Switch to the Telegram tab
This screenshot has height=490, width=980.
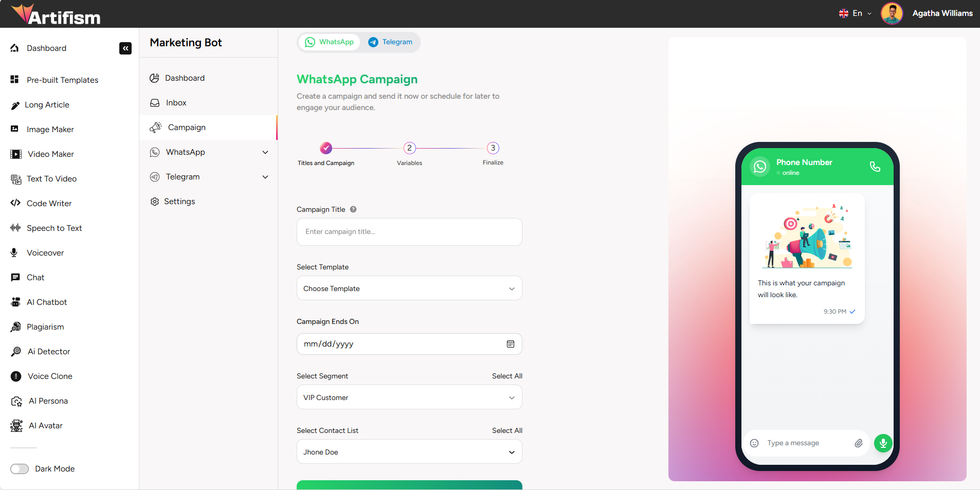tap(390, 42)
